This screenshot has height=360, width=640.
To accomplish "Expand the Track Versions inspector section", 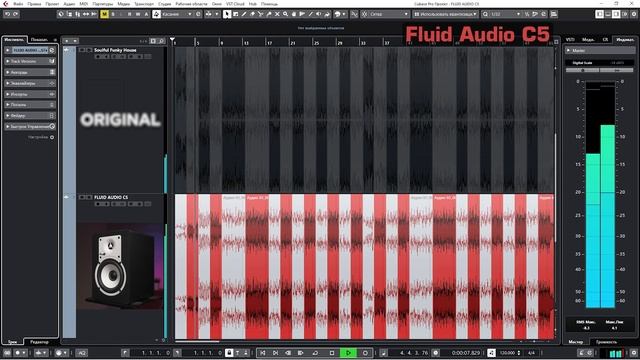I will pyautogui.click(x=30, y=61).
